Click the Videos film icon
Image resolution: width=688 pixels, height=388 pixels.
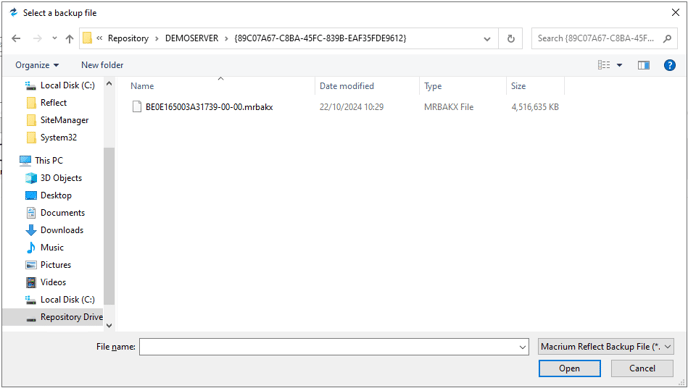point(31,282)
